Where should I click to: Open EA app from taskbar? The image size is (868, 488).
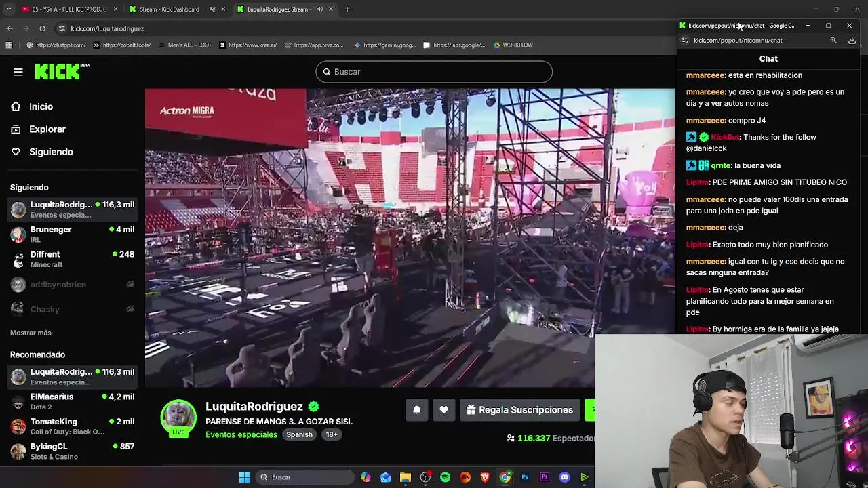(465, 477)
